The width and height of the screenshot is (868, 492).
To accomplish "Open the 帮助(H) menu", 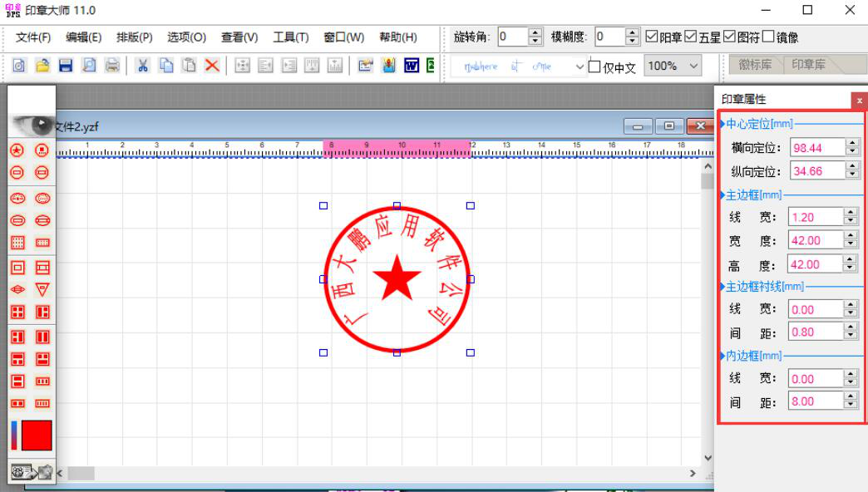I will 398,37.
